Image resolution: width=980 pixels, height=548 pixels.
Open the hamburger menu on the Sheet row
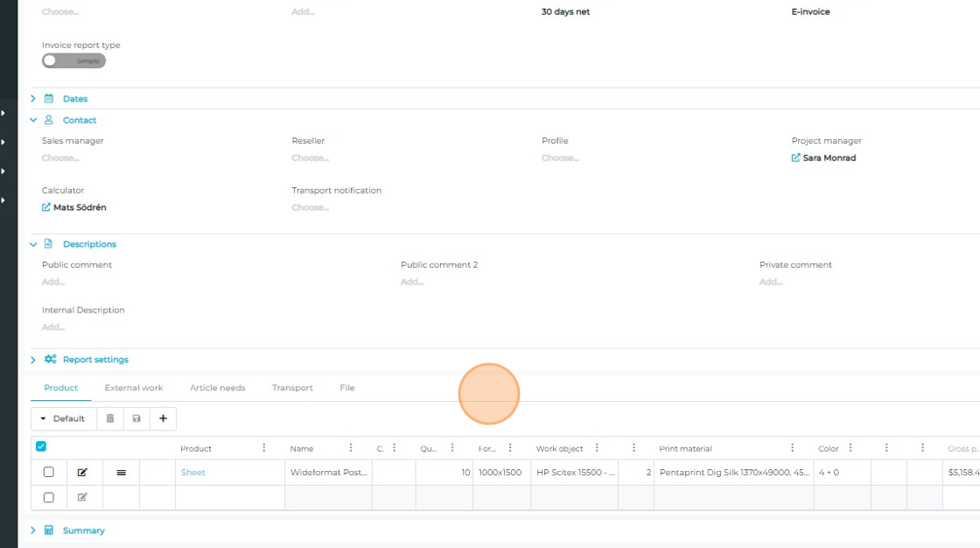pos(121,473)
